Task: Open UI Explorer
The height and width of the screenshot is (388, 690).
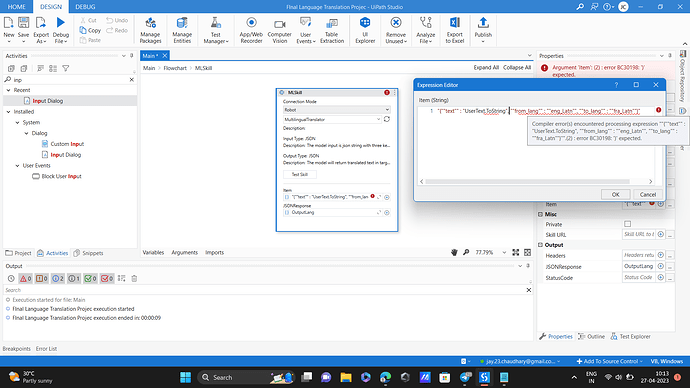Action: click(x=365, y=30)
